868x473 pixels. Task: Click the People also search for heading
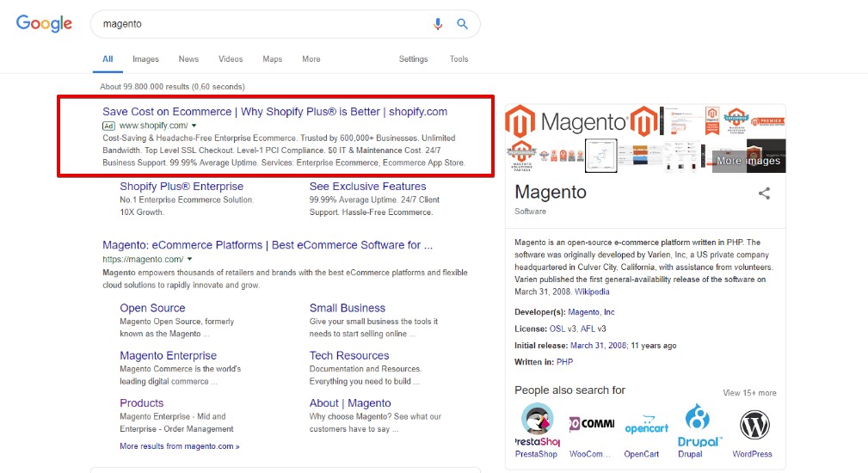point(569,390)
